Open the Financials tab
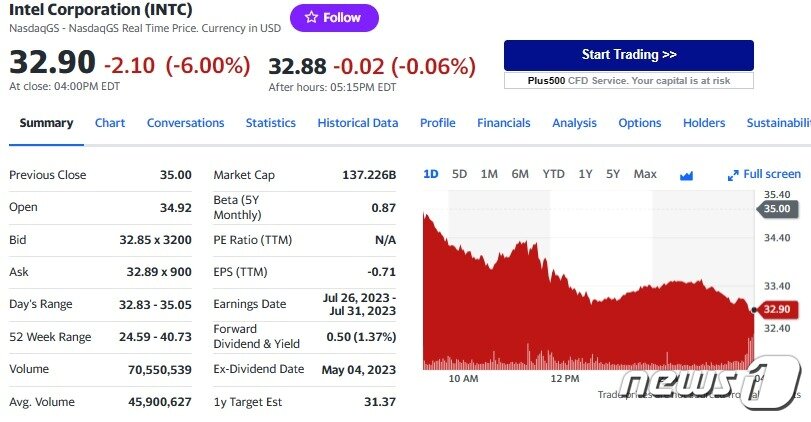The width and height of the screenshot is (811, 422). click(x=503, y=123)
